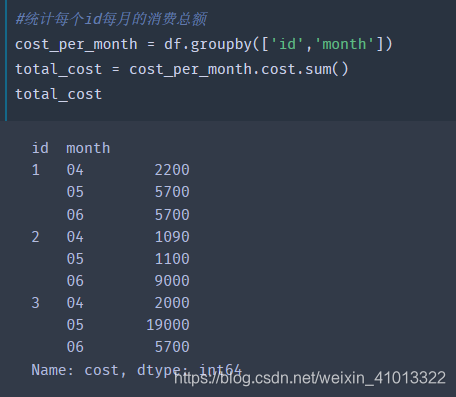456x397 pixels.
Task: Click the 'id' output header
Action: click(40, 148)
